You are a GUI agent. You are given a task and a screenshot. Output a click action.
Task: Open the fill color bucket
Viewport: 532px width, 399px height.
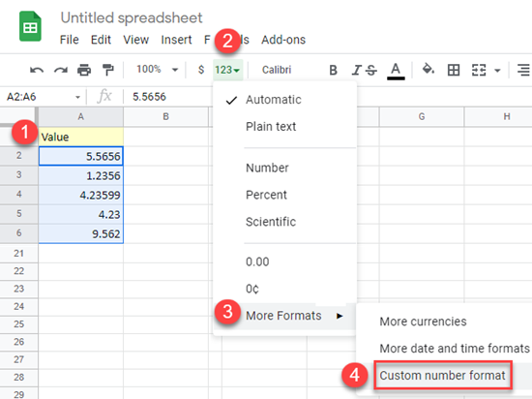428,70
